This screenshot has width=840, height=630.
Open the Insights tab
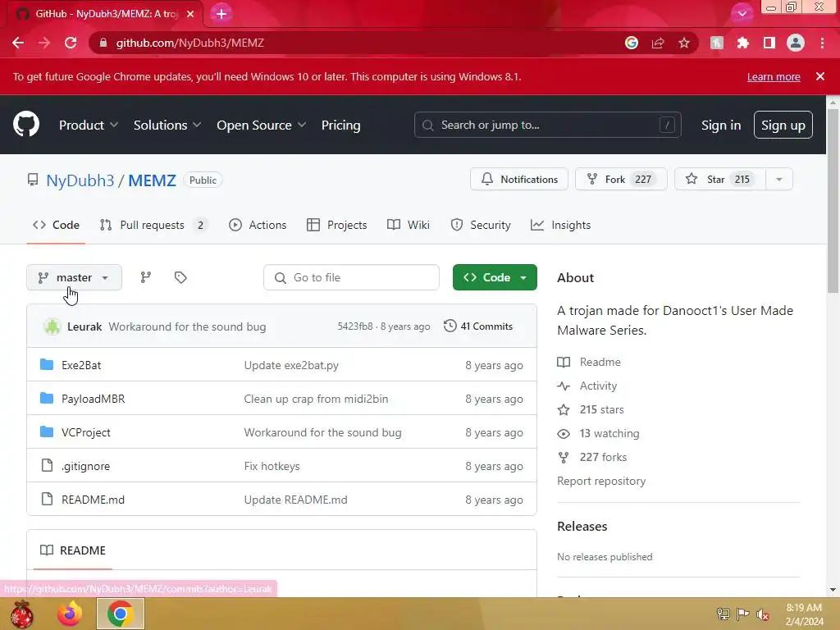click(x=560, y=225)
